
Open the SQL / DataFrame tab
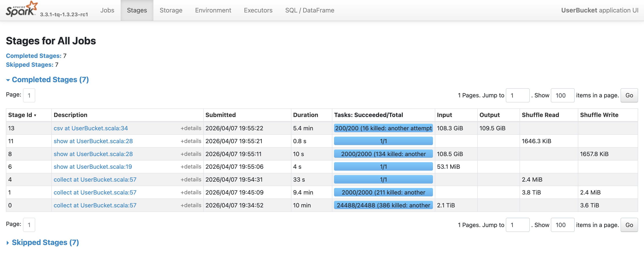click(310, 10)
